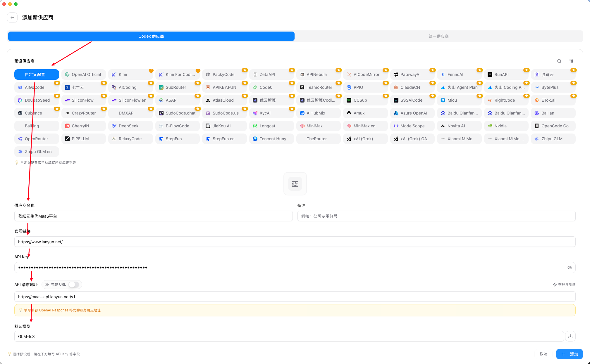590x364 pixels.
Task: Pick the Kimi For Coding preset
Action: pos(178,74)
